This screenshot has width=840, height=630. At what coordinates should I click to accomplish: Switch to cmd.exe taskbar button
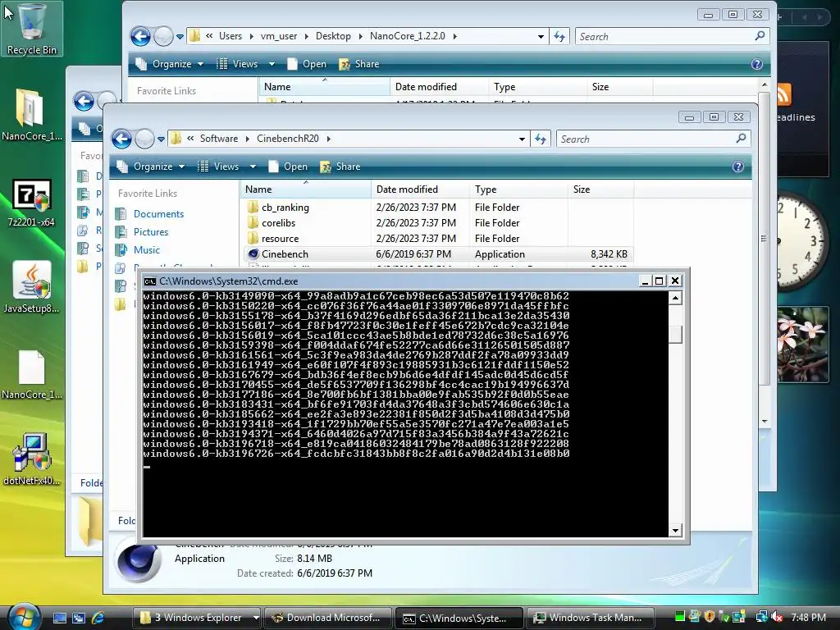coord(459,618)
